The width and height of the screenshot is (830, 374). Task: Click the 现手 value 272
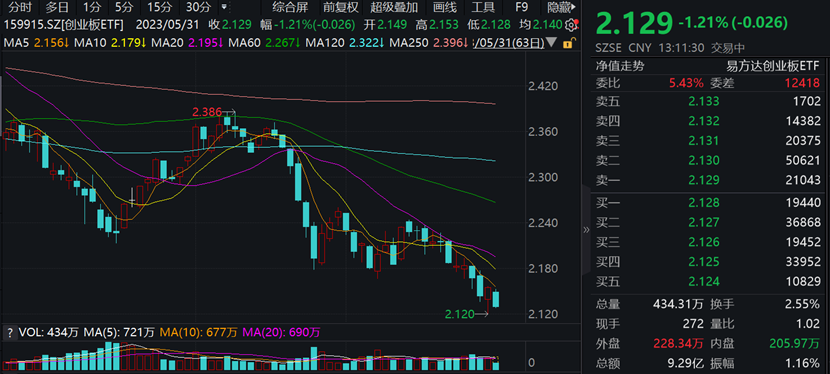pos(693,324)
